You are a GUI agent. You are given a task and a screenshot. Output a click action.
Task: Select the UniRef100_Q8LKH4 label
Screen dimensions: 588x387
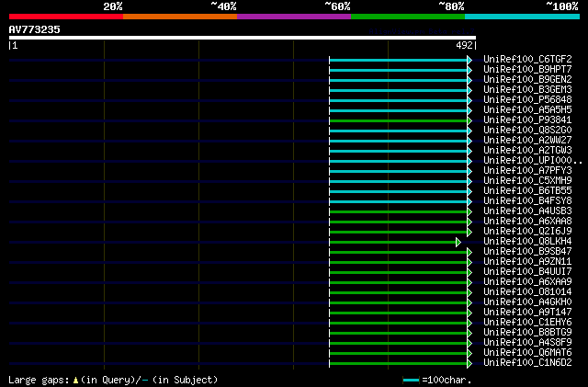pos(527,242)
